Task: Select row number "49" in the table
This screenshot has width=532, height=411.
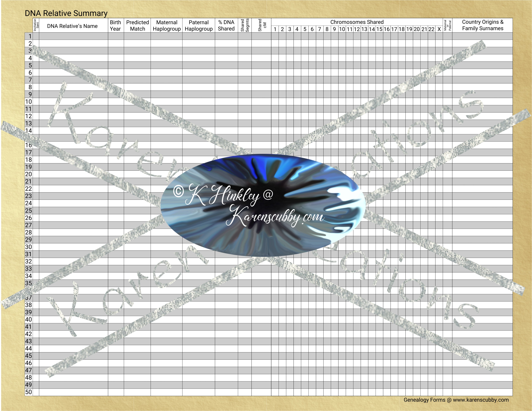Action: click(x=29, y=385)
